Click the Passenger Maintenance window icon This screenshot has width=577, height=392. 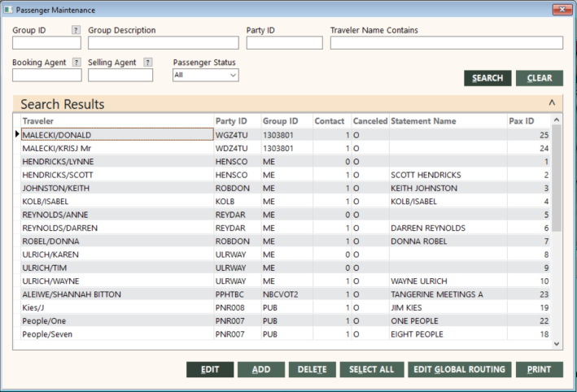7,10
